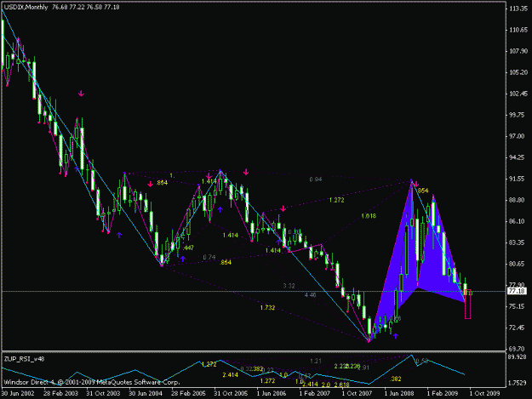Click the 1 Oct 2009 date label
The image size is (532, 399).
pos(484,393)
